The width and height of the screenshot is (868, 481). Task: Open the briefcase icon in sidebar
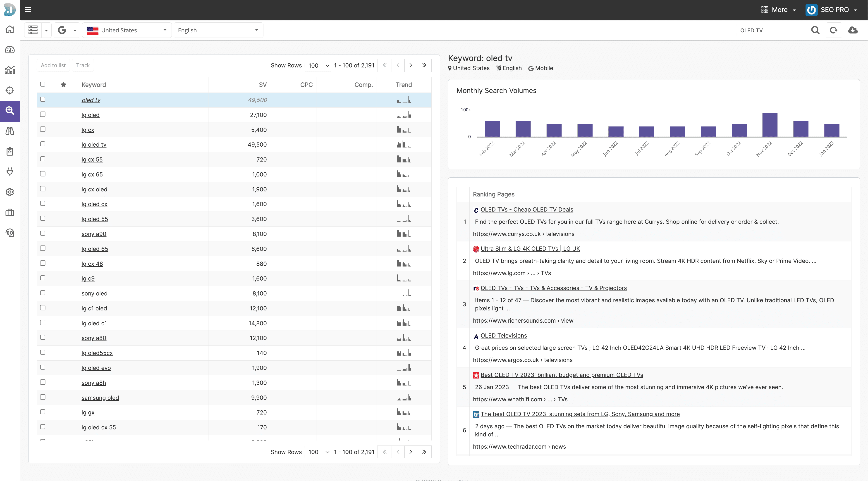tap(10, 212)
